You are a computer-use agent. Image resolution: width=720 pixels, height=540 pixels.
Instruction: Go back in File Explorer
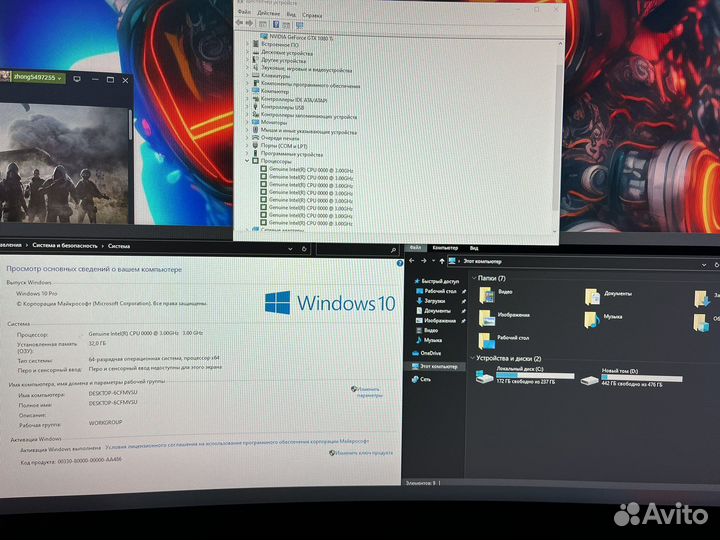point(412,261)
